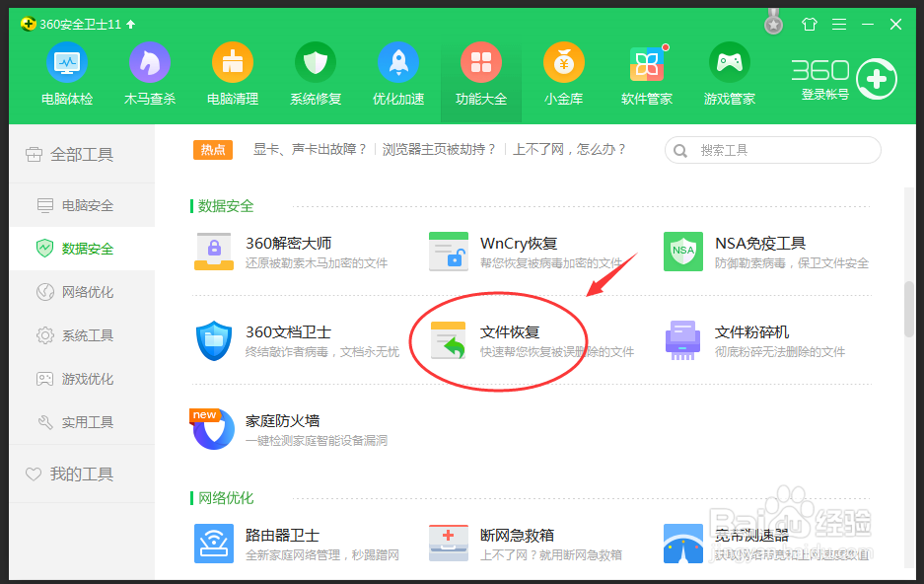Launch the 文件恢复 file recovery icon
924x584 pixels.
(x=449, y=340)
